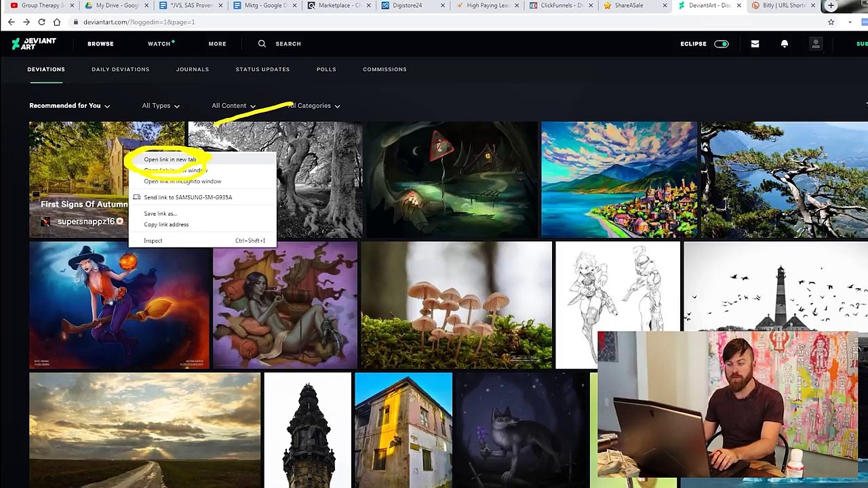Click the padlock site info icon
Viewport: 868px width, 488px height.
click(76, 22)
